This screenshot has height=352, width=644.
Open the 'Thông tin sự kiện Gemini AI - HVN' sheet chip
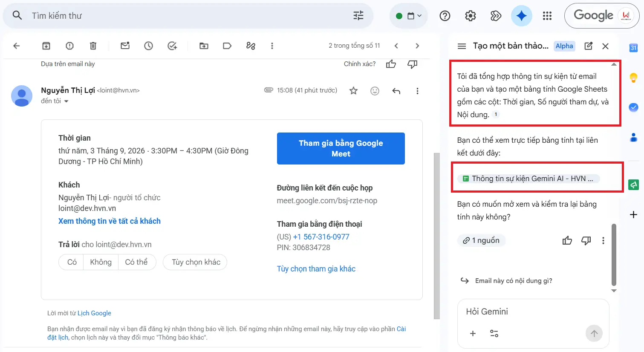pos(528,179)
